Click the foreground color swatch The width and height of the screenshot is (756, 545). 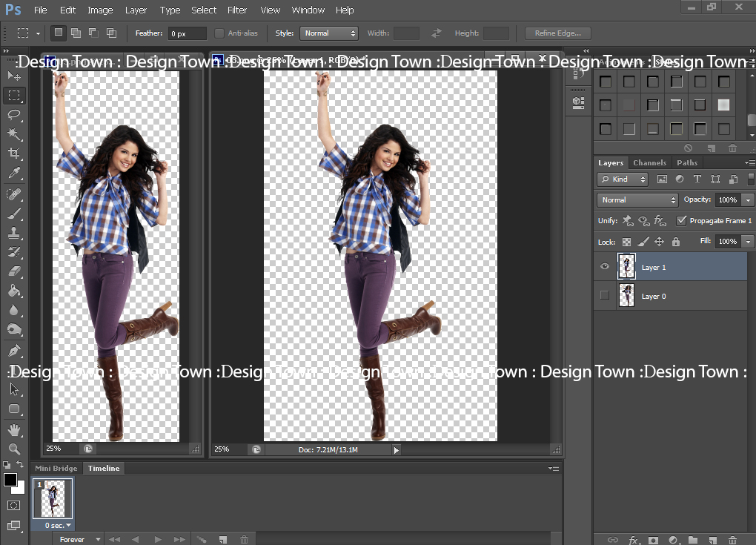click(10, 480)
